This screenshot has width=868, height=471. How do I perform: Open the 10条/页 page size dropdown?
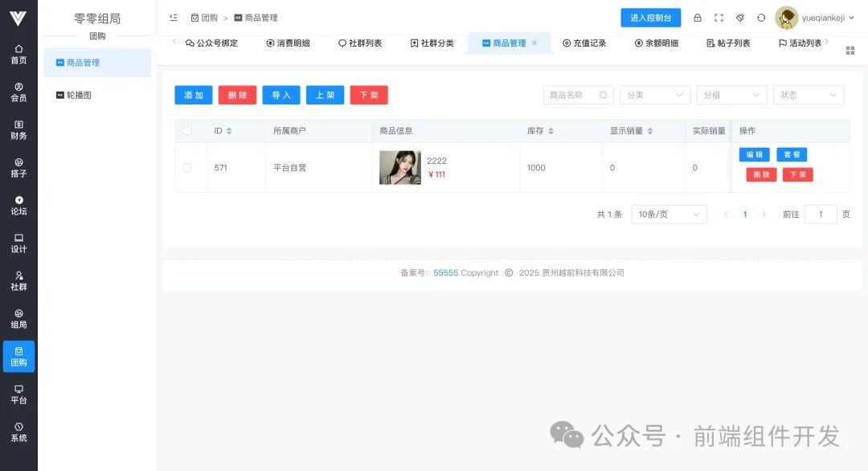669,214
